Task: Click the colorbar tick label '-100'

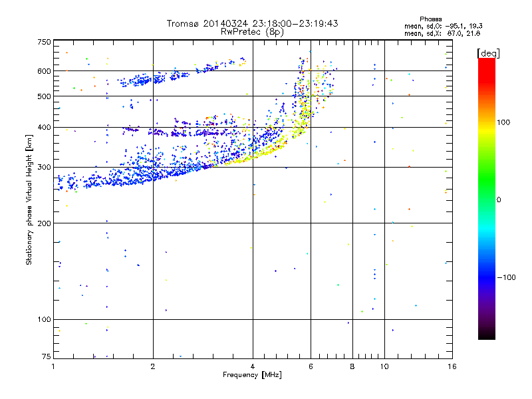Action: pos(506,277)
